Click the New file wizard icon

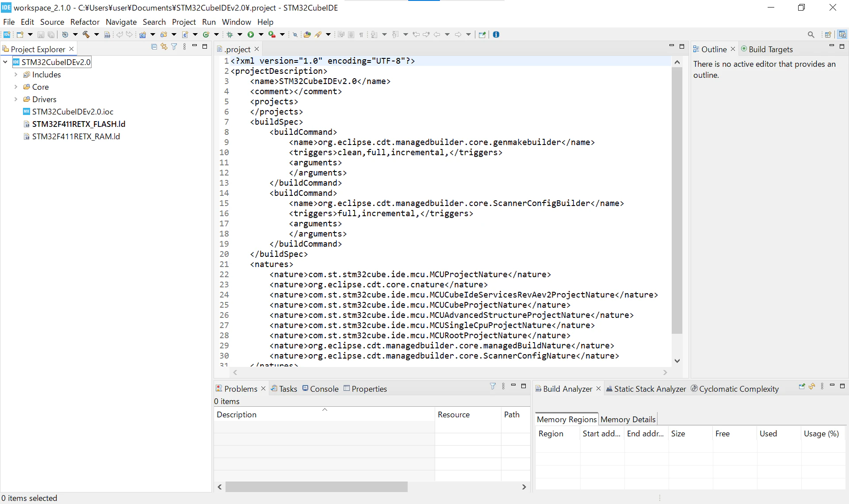coord(20,34)
